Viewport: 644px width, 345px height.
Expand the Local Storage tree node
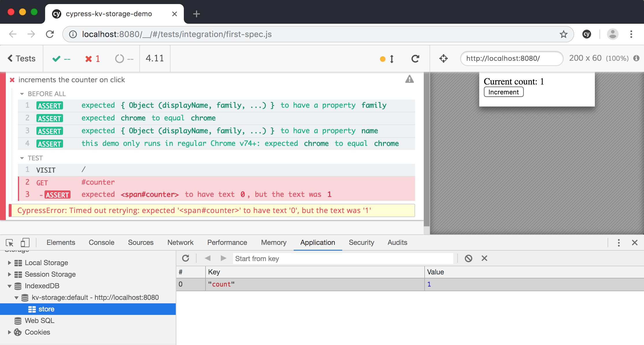9,263
